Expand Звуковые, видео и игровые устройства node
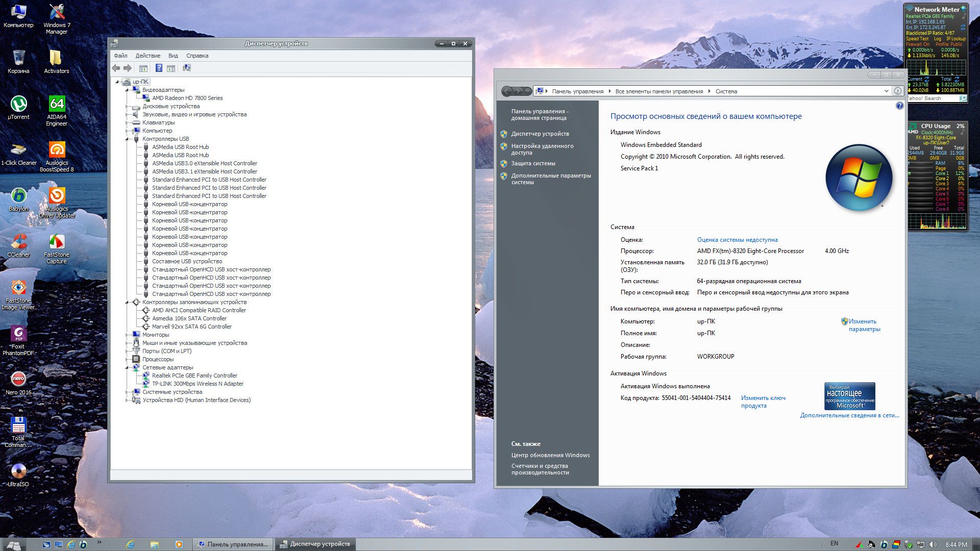Viewport: 980px width, 551px height. 127,114
